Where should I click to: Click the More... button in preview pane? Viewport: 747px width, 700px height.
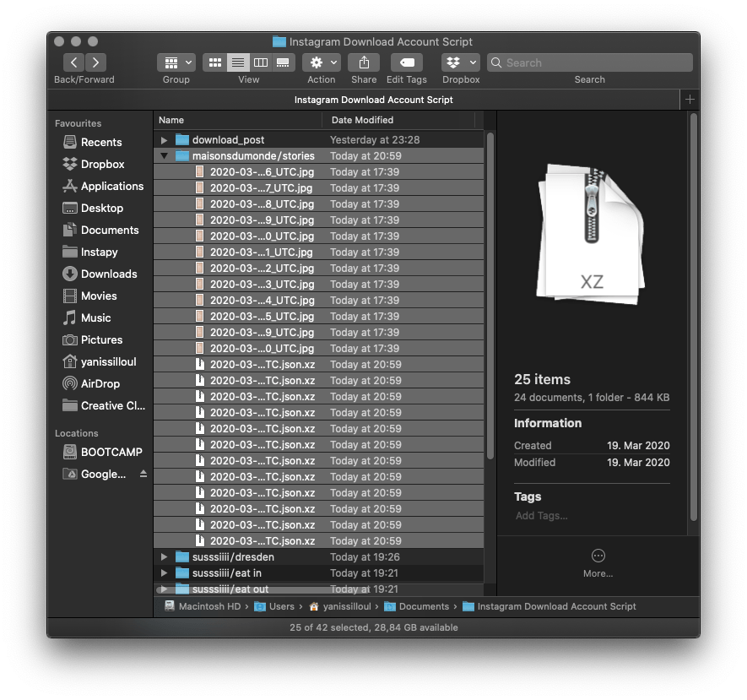click(x=598, y=562)
